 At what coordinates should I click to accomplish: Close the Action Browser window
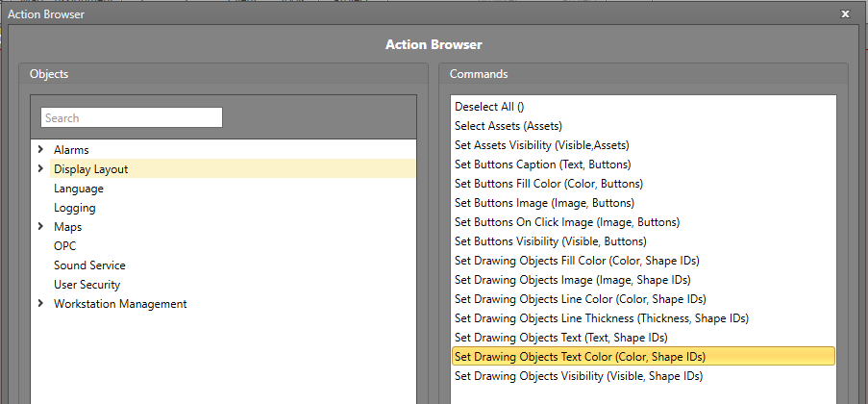pos(845,13)
